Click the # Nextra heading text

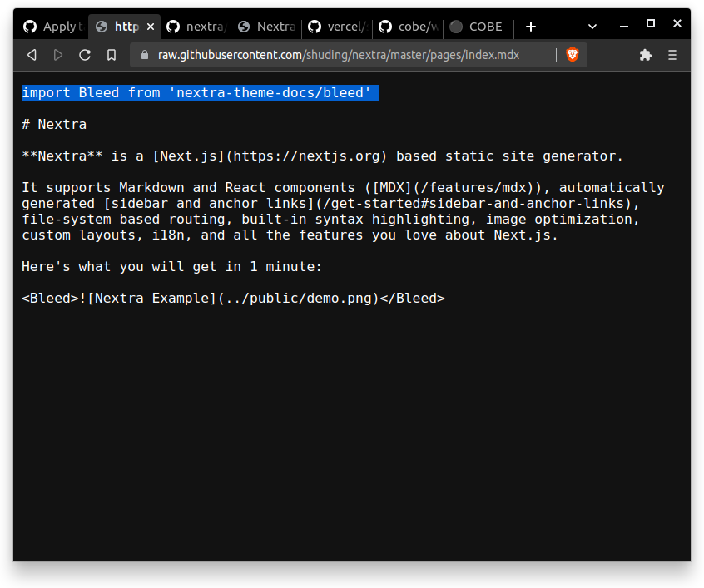[x=53, y=124]
